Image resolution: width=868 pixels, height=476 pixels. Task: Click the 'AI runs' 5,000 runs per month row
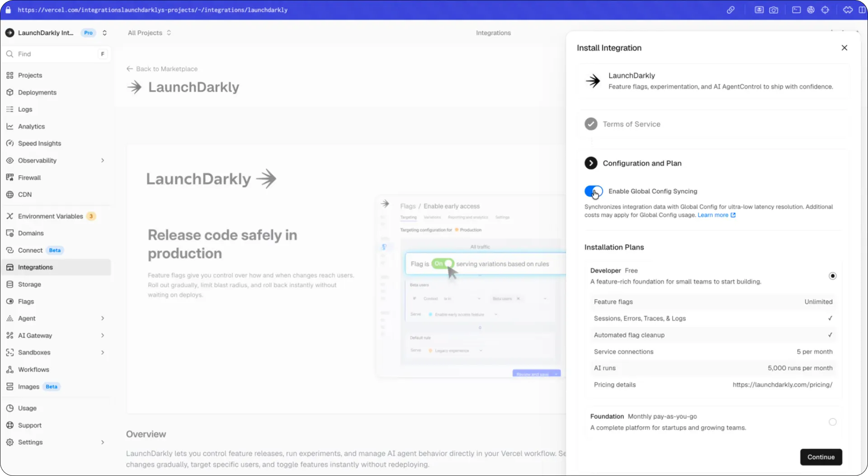click(713, 368)
